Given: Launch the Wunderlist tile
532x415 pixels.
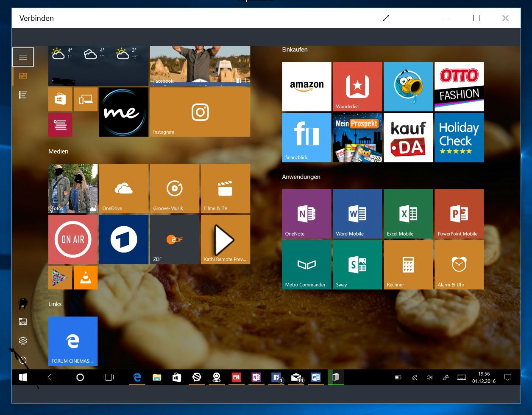Looking at the screenshot, I should coord(357,87).
